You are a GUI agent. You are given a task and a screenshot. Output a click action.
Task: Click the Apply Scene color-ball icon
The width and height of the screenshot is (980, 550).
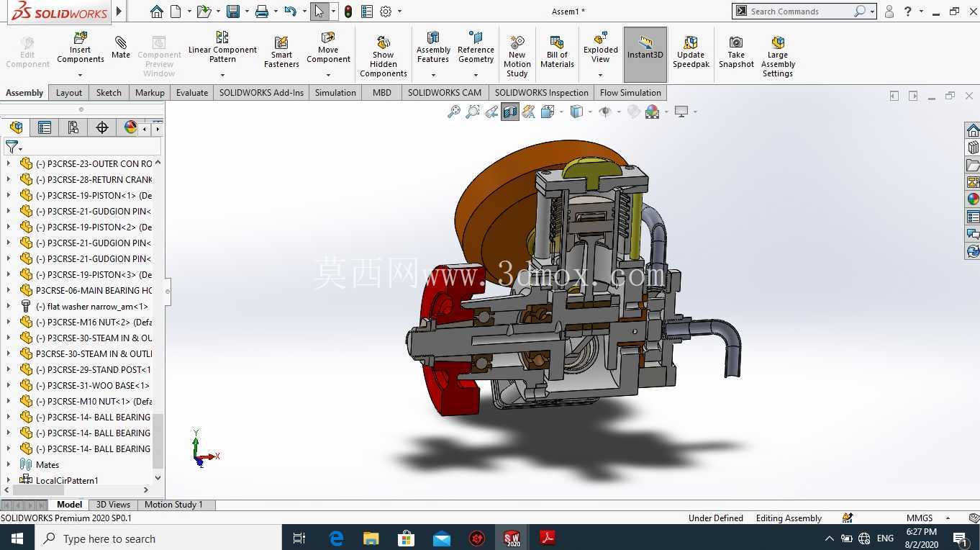coord(652,112)
